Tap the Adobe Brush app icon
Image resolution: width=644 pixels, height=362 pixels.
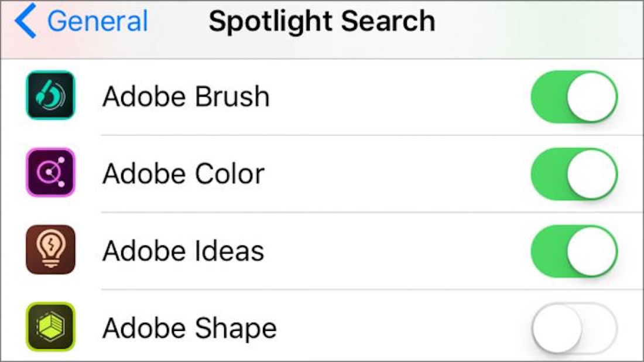tap(50, 95)
